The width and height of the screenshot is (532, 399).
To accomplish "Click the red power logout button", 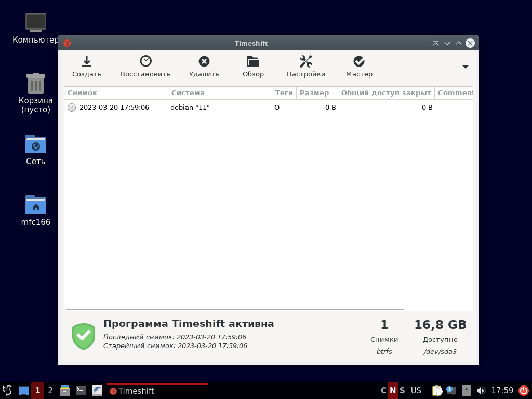I will click(524, 391).
